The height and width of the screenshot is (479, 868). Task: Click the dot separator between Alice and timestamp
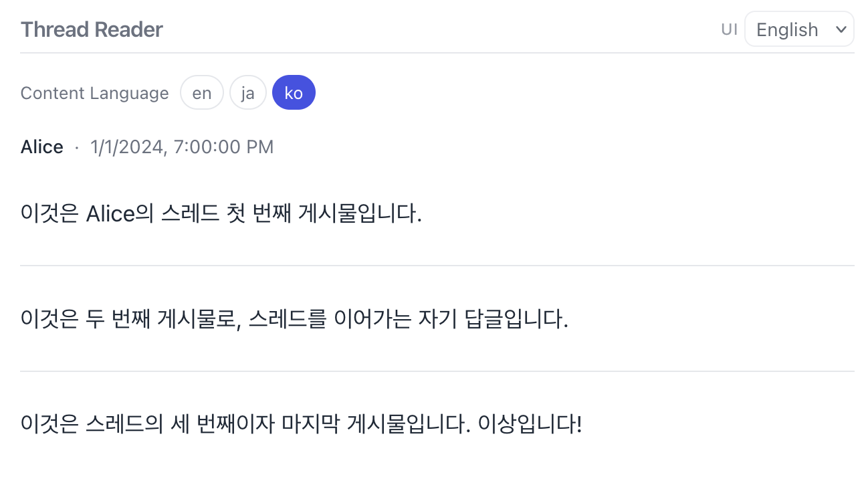(x=77, y=147)
